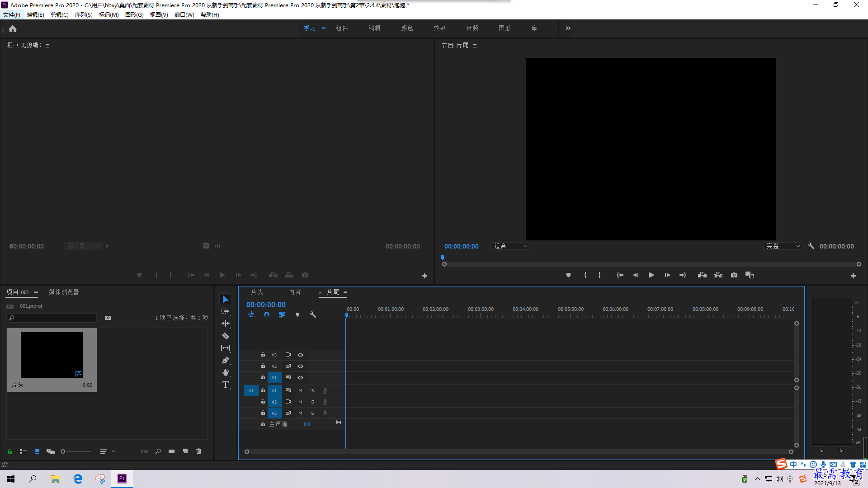Expand workspace overflow chevrons

[x=568, y=28]
